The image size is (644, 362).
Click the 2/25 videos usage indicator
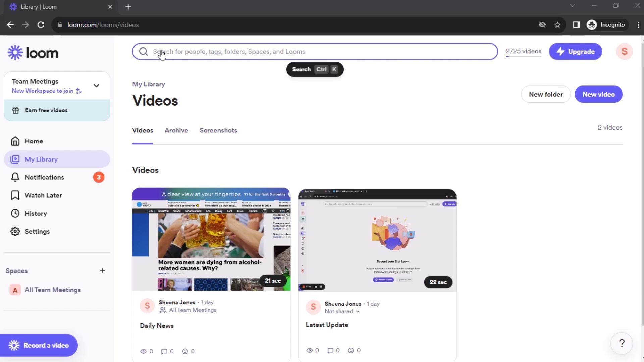(523, 51)
